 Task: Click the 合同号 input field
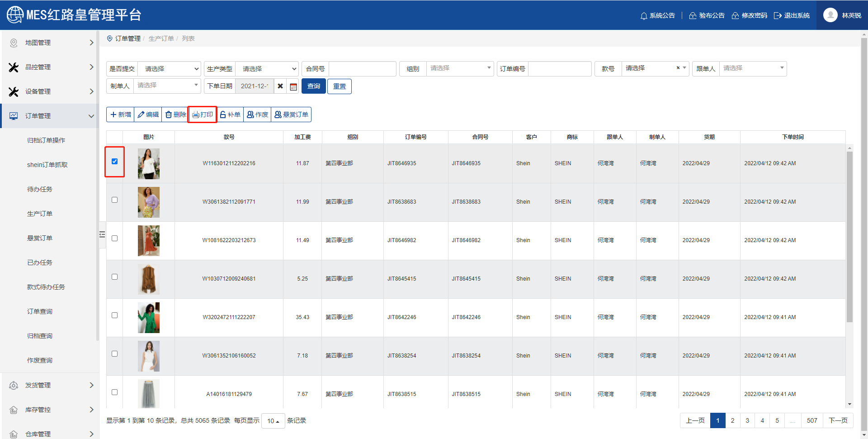[x=362, y=69]
